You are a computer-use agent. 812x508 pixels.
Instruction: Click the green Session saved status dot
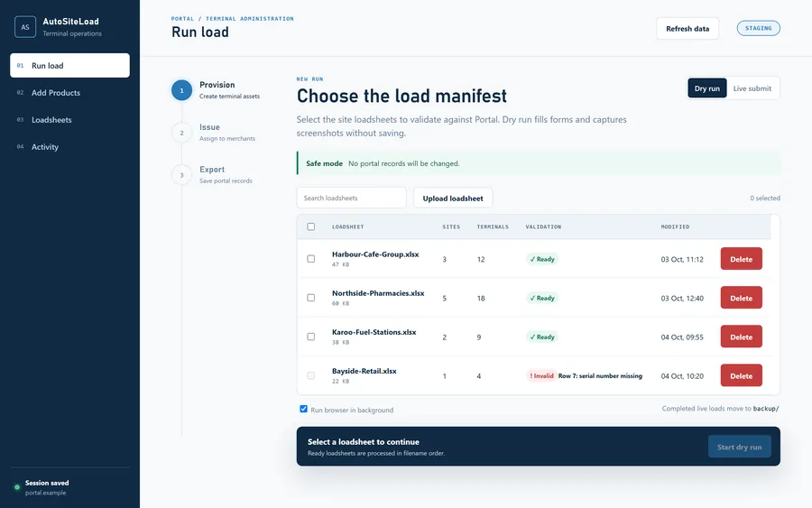pyautogui.click(x=17, y=486)
